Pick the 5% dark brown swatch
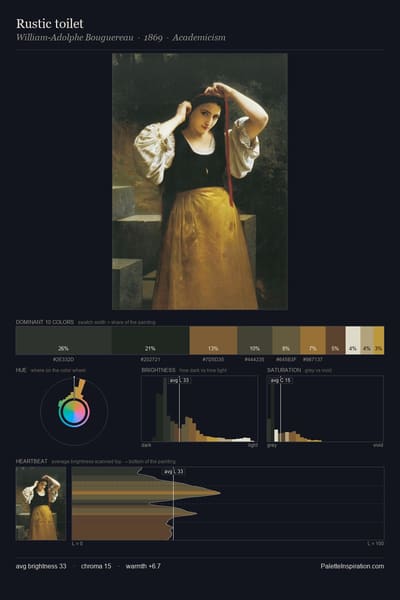The height and width of the screenshot is (600, 400). pos(335,340)
